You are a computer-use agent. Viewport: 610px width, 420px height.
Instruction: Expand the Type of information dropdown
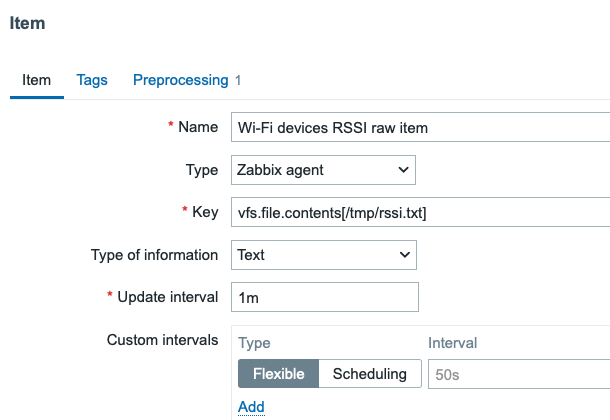point(323,255)
